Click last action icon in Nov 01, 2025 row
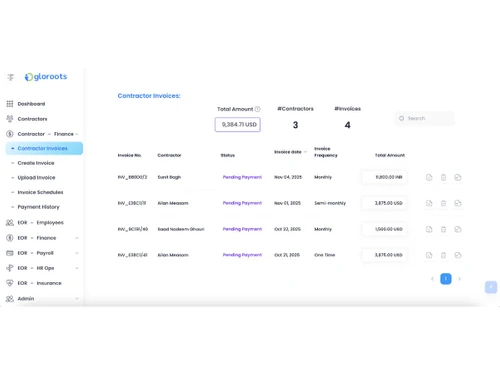This screenshot has width=500, height=375. (x=458, y=203)
